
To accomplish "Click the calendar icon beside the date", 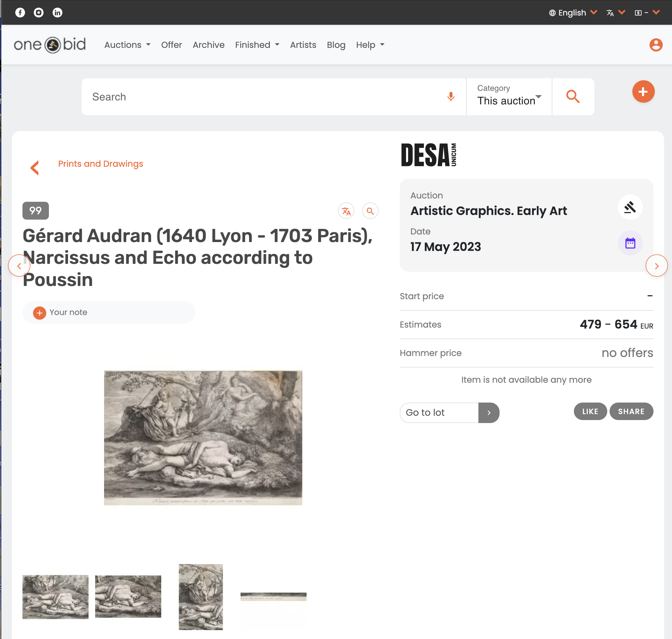I will click(630, 243).
